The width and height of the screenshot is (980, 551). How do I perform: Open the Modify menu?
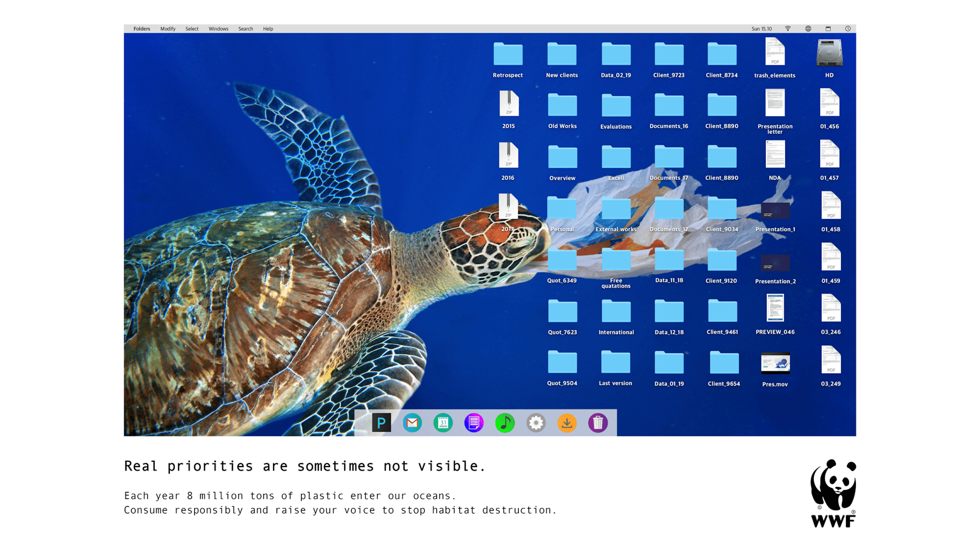168,29
